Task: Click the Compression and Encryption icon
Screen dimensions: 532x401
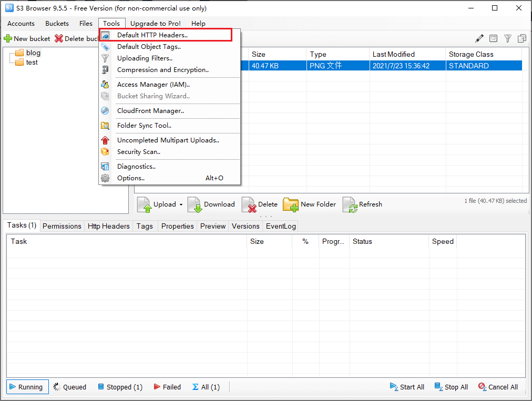Action: coord(105,70)
